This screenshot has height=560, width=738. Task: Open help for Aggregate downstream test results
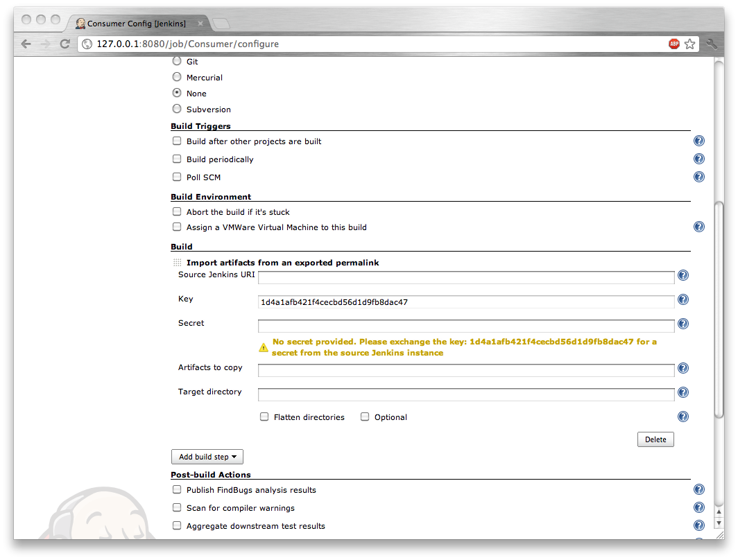pos(699,525)
